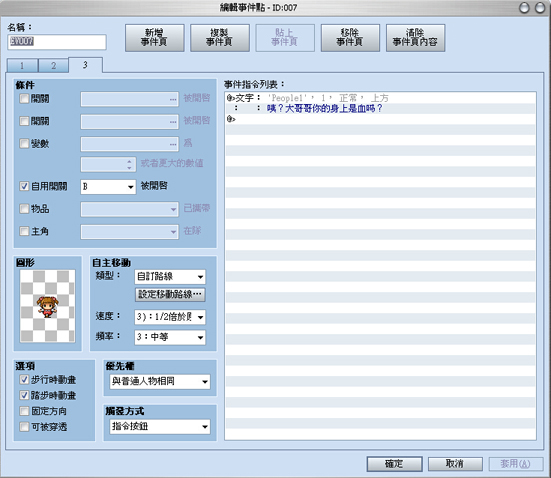551x478 pixels.
Task: Click the 複製事件頁 button
Action: [x=220, y=38]
